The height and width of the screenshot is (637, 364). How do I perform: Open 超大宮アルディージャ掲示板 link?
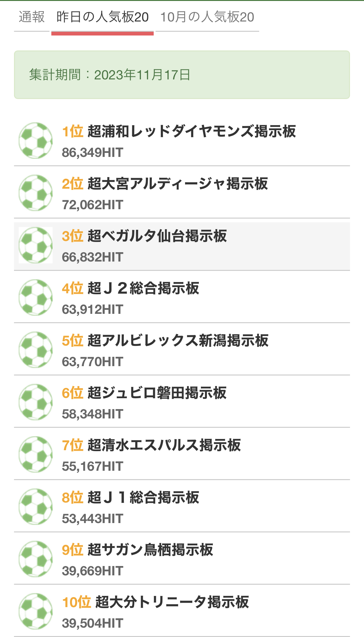178,184
